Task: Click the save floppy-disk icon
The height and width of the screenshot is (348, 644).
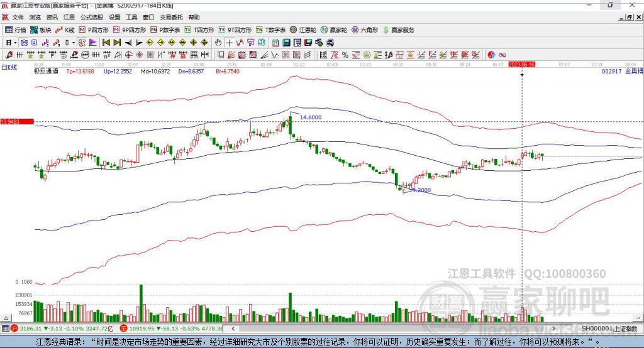Action: [x=308, y=43]
